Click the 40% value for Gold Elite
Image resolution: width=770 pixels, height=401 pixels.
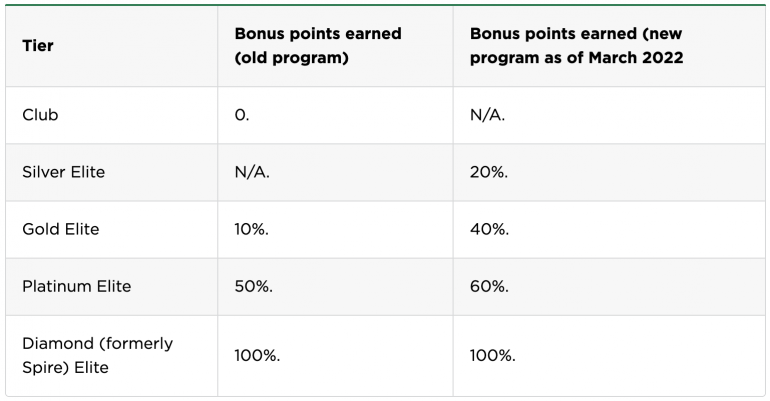coord(489,229)
